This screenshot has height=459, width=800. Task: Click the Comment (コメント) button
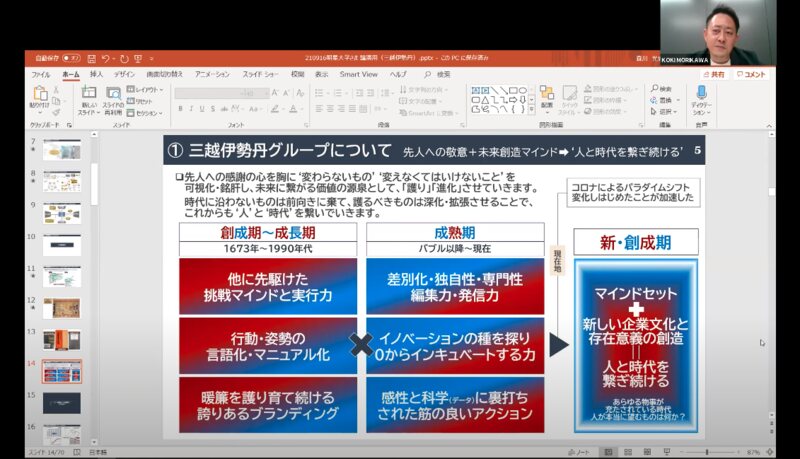tap(750, 74)
